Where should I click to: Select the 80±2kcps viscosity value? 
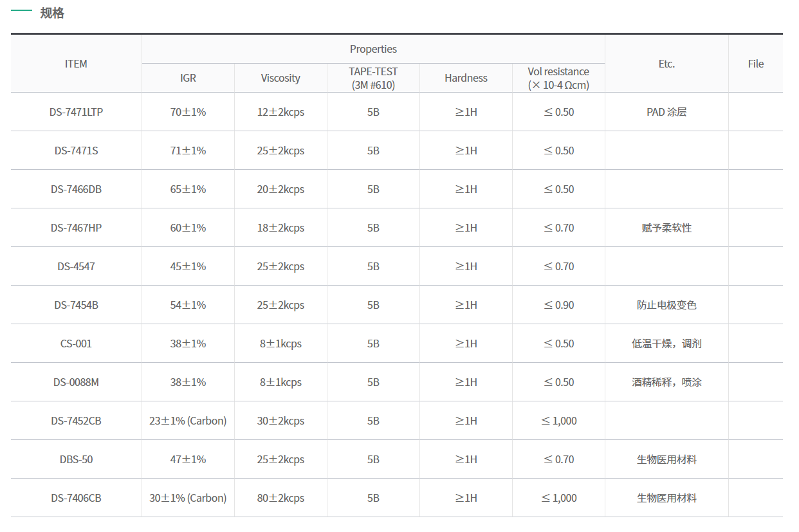pyautogui.click(x=280, y=498)
